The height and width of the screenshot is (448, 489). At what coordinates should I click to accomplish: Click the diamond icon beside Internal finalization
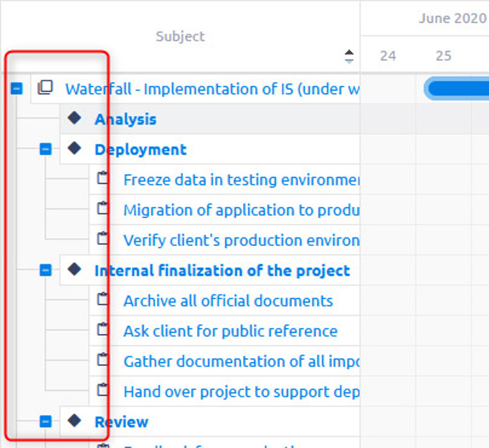point(75,269)
